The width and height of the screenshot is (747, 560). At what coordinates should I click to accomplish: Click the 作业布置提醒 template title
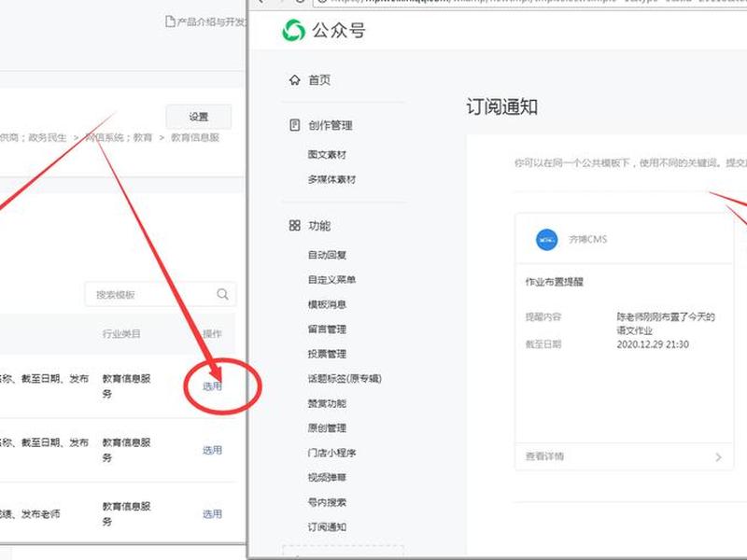point(554,282)
